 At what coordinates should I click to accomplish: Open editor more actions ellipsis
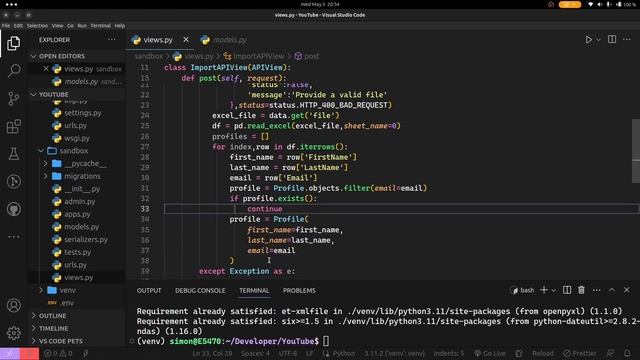[x=627, y=40]
